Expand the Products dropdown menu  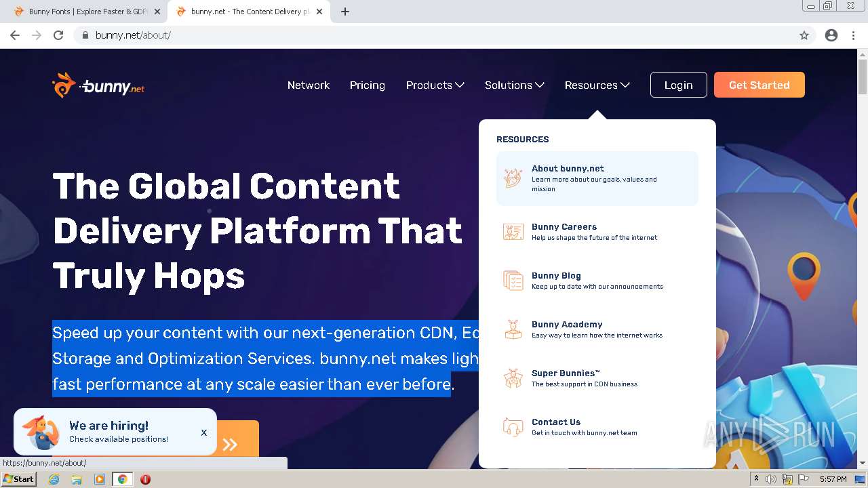[435, 85]
